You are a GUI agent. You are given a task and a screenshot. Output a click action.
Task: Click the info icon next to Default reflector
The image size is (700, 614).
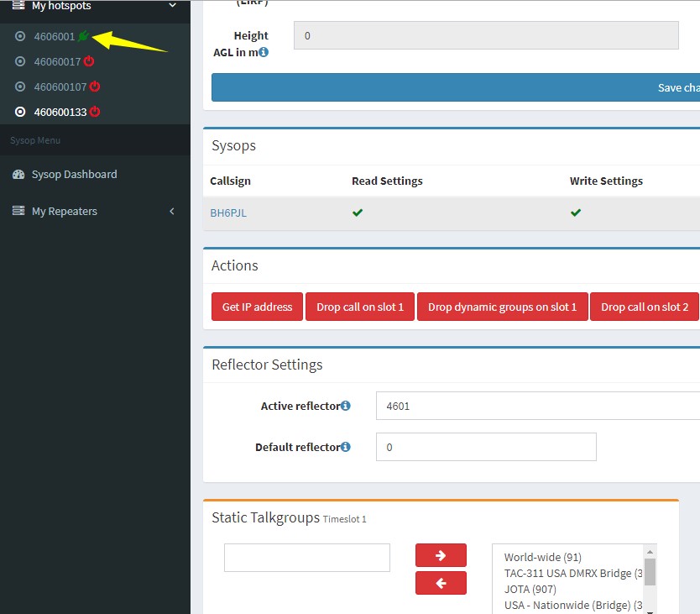coord(345,447)
